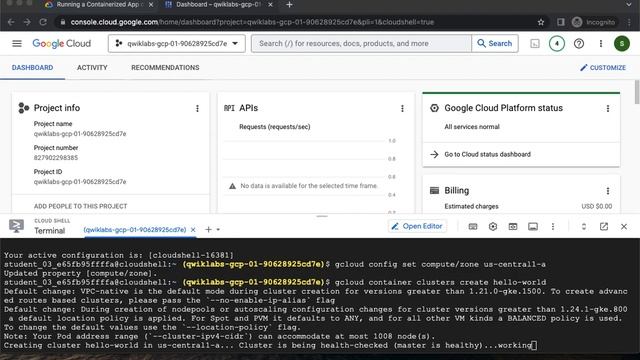This screenshot has width=640, height=360.
Task: Open Cloud Shell terminal settings gear
Action: [493, 227]
